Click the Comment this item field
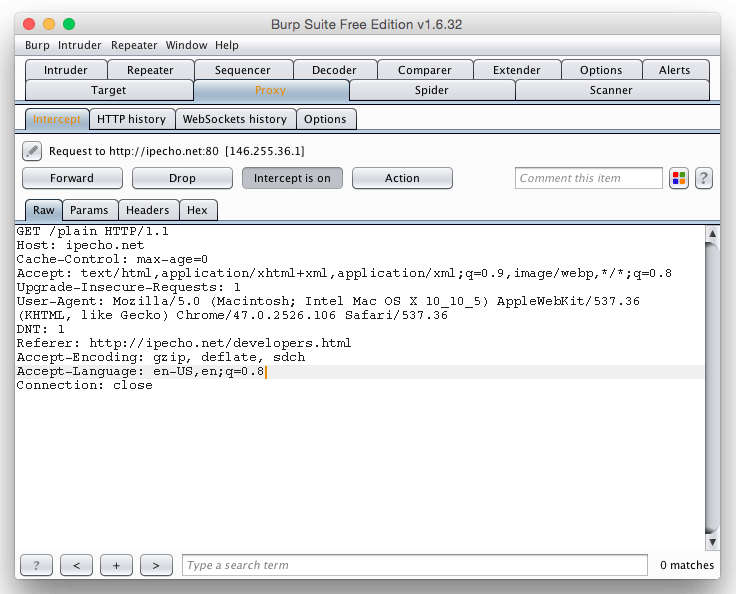The width and height of the screenshot is (736, 594). coord(589,178)
